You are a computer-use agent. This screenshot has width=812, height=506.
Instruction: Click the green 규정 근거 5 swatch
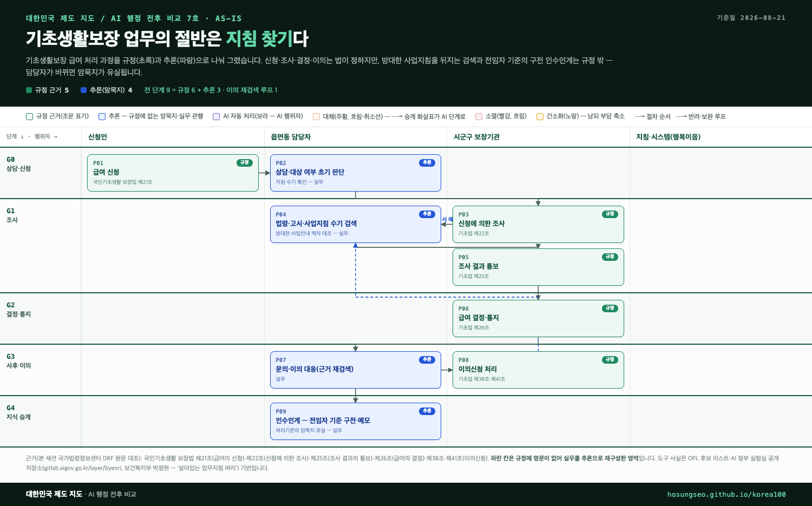[29, 90]
